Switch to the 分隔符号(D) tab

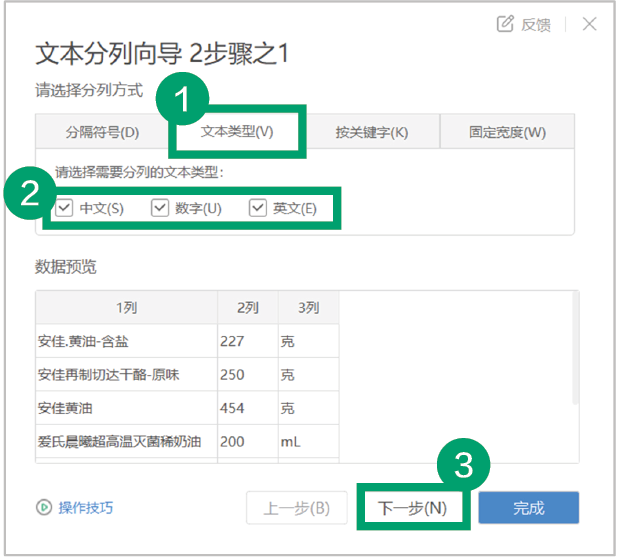tap(102, 132)
